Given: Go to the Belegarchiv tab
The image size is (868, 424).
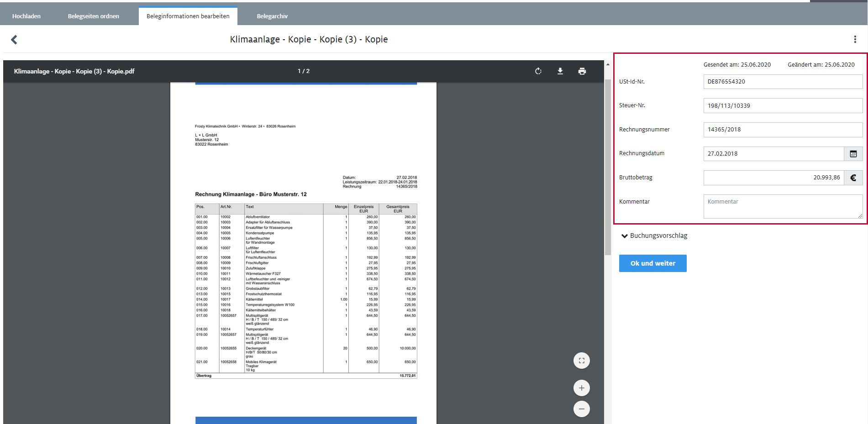Looking at the screenshot, I should 272,16.
